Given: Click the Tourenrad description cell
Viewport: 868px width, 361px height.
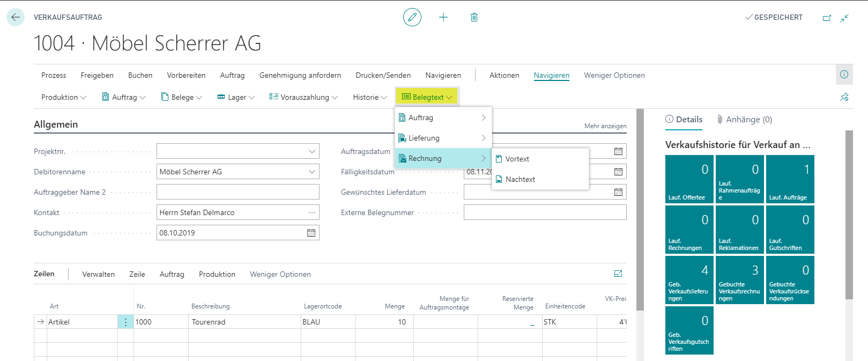Looking at the screenshot, I should [x=244, y=322].
